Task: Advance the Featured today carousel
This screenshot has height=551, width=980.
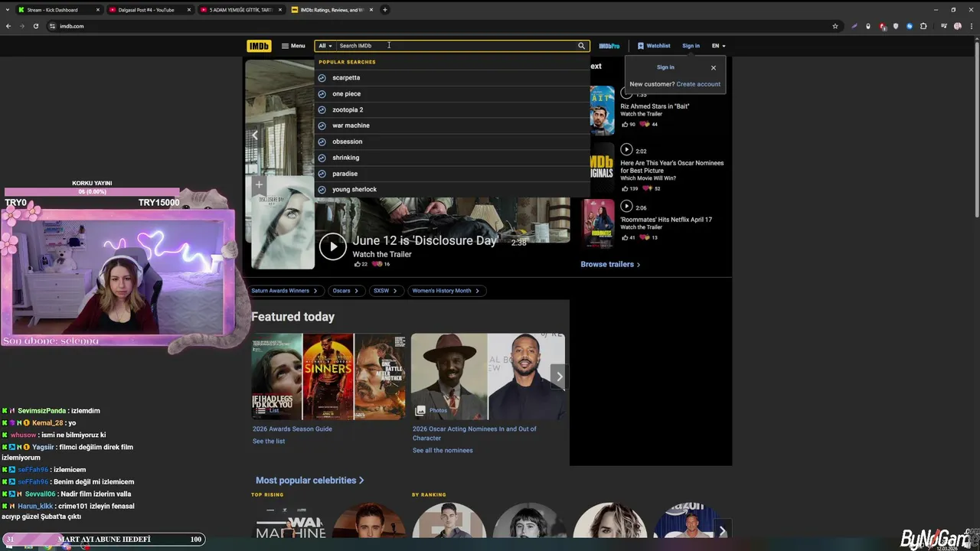Action: point(559,377)
